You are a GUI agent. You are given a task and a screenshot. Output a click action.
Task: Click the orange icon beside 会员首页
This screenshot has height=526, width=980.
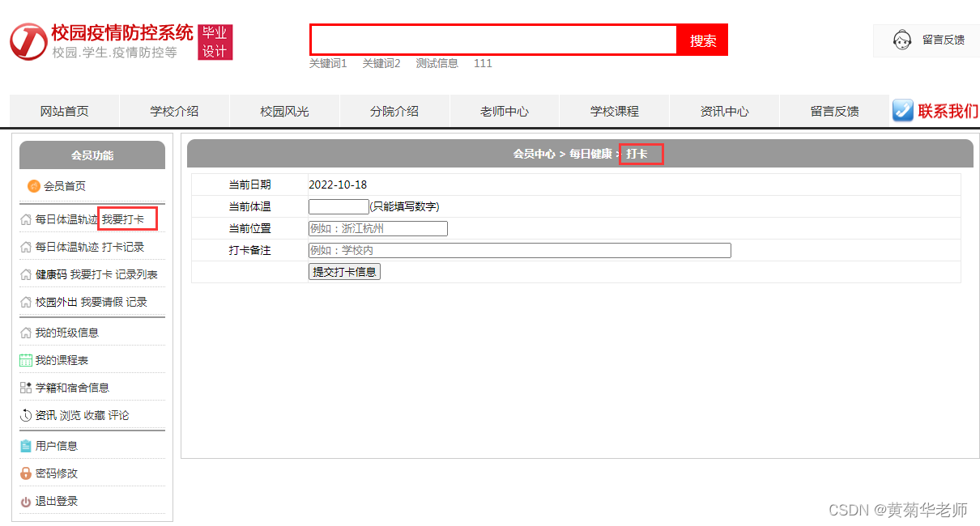34,186
